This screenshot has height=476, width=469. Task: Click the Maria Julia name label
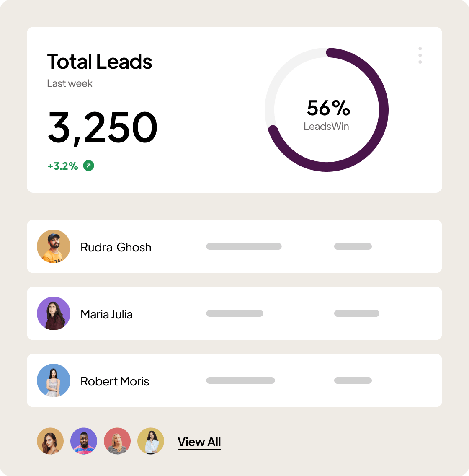106,314
